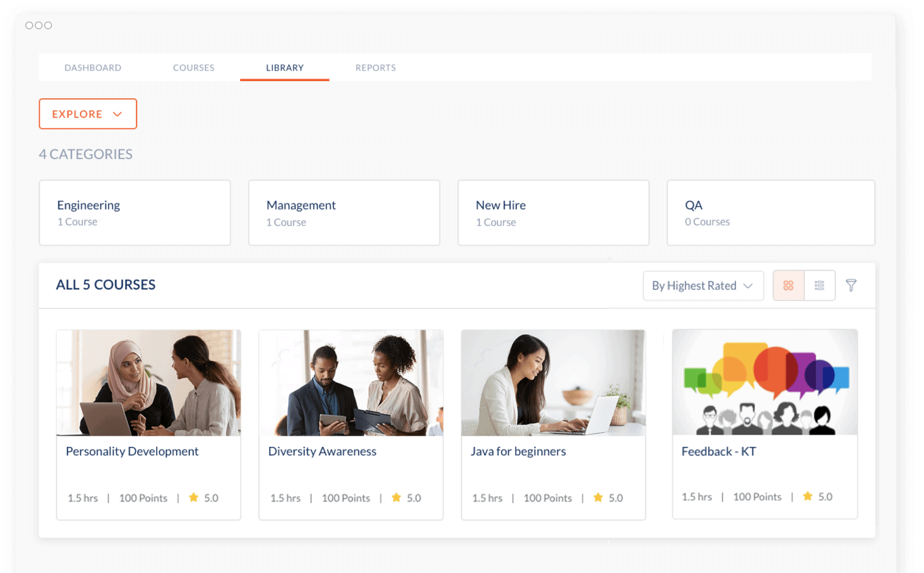Viewport: 924px width, 573px height.
Task: Open Feedback - KT course thumbnail
Action: [765, 382]
